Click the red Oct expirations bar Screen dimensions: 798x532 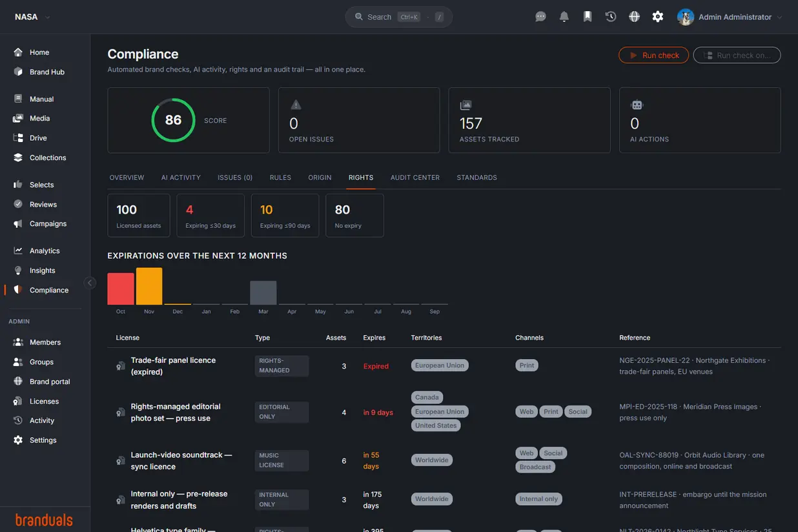121,289
